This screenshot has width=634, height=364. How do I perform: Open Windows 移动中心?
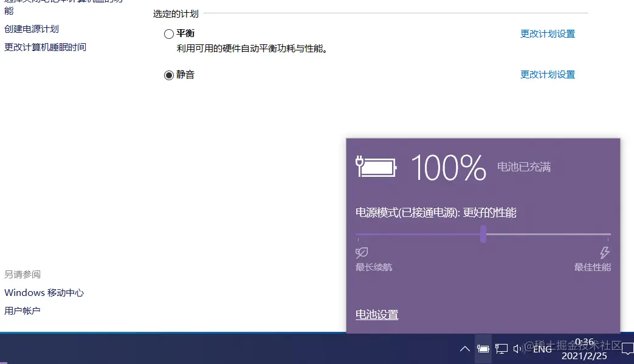(44, 292)
